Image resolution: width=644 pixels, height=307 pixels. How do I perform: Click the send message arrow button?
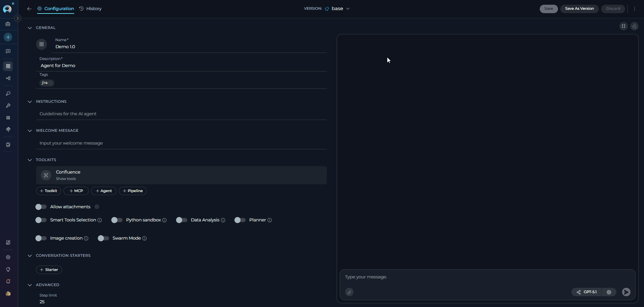click(626, 292)
